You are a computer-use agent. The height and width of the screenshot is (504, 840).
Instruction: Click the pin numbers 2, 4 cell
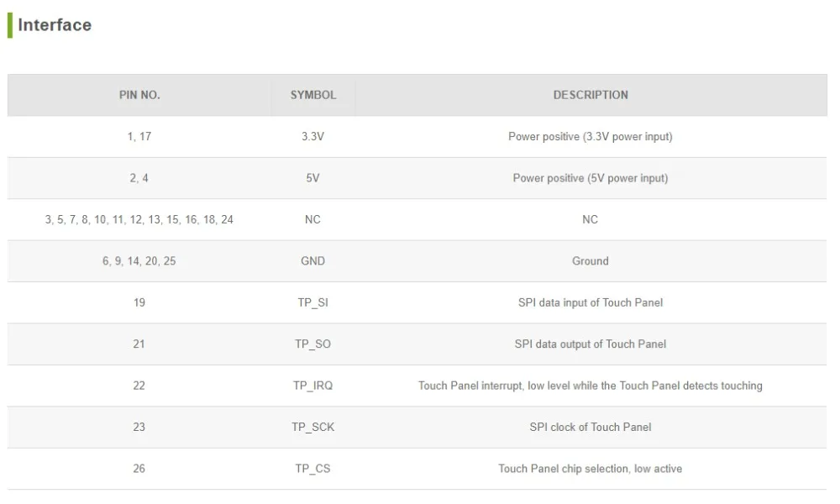[139, 178]
